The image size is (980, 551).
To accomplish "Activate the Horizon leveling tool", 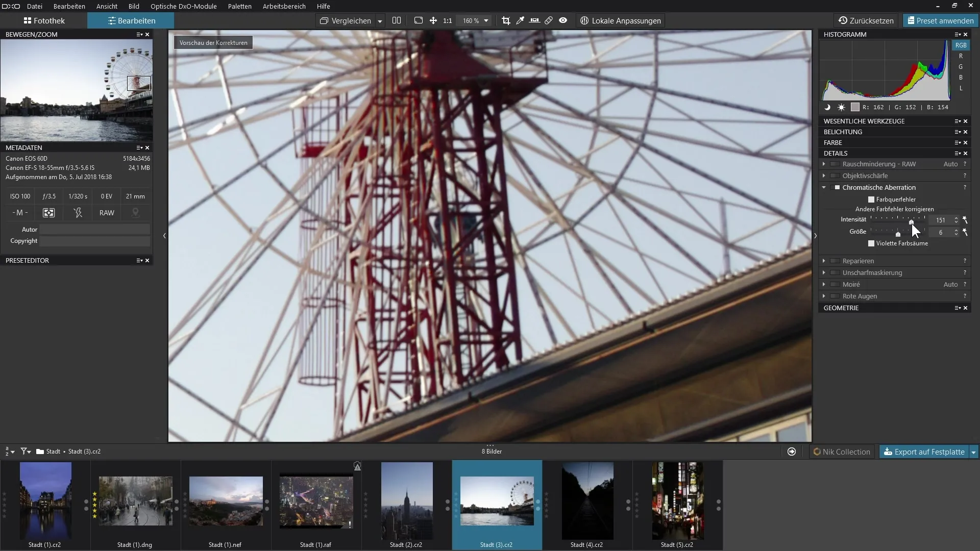I will tap(534, 20).
